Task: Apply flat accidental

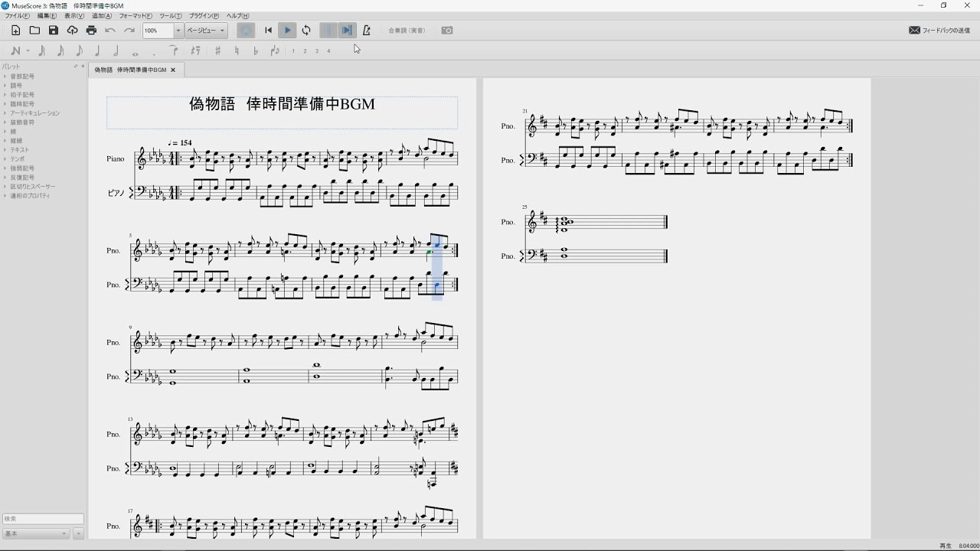Action: coord(256,51)
